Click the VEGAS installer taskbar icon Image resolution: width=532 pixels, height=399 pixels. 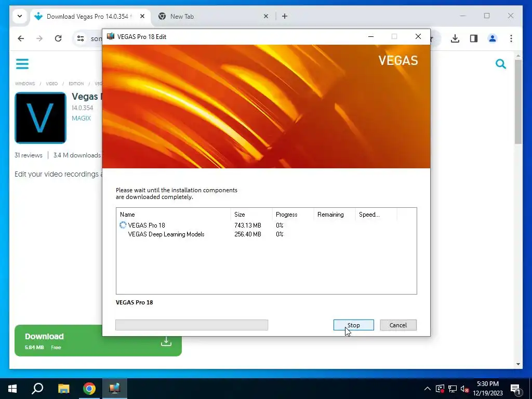[115, 389]
